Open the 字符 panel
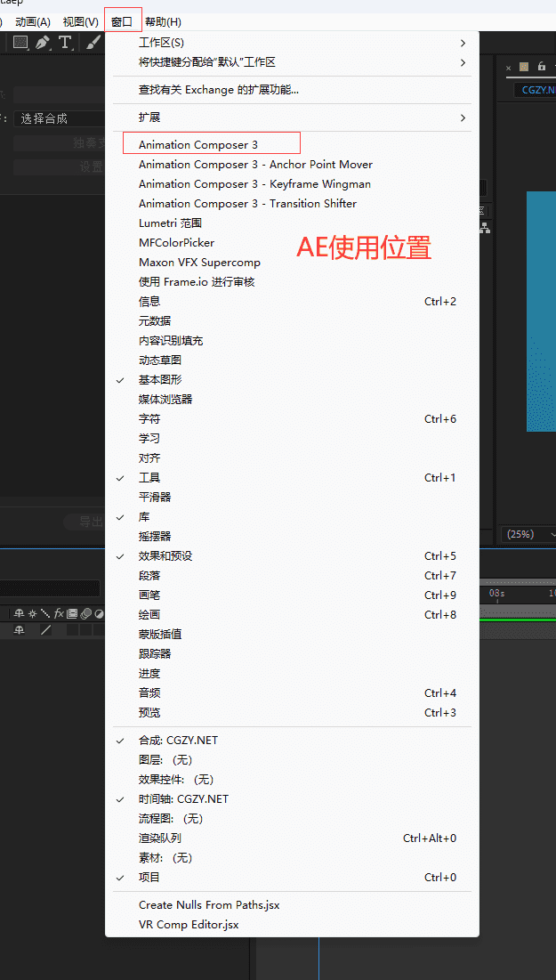 click(292, 418)
